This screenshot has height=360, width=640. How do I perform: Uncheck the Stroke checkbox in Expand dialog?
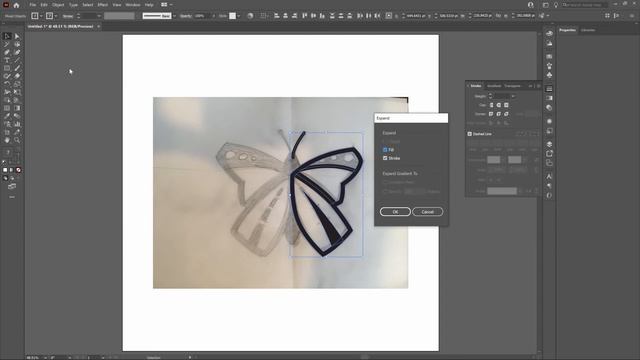pyautogui.click(x=385, y=158)
